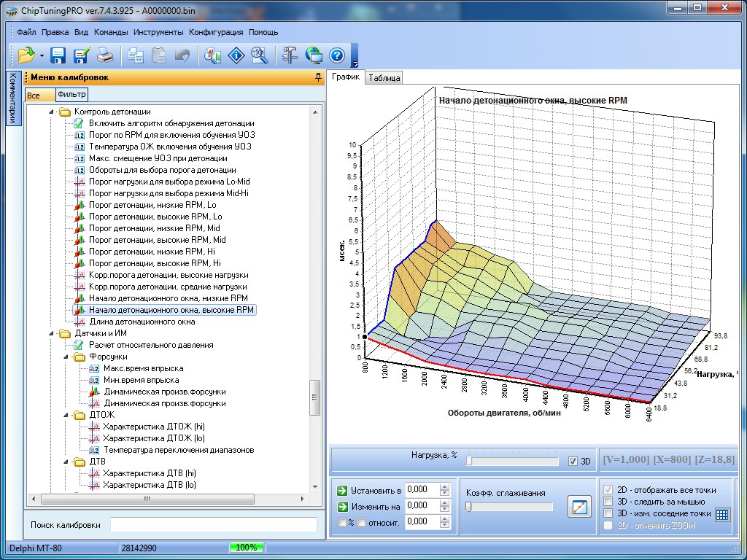The width and height of the screenshot is (747, 560).
Task: Click the printer icon in toolbar
Action: pos(105,55)
